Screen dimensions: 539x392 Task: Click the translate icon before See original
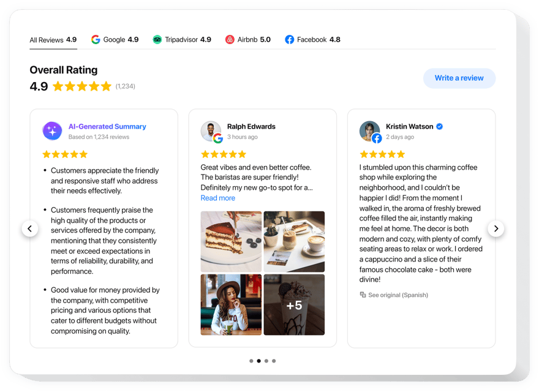[362, 295]
